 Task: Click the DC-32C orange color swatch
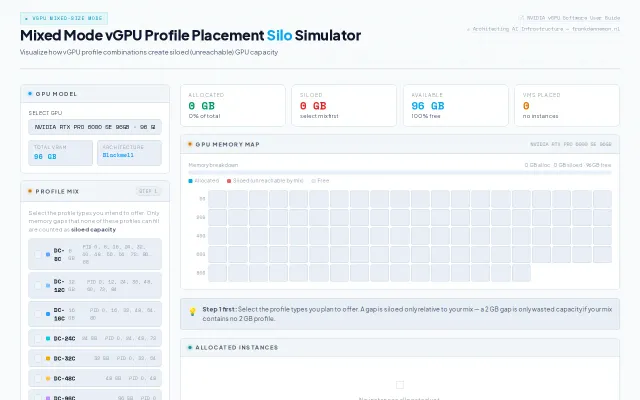pyautogui.click(x=48, y=358)
